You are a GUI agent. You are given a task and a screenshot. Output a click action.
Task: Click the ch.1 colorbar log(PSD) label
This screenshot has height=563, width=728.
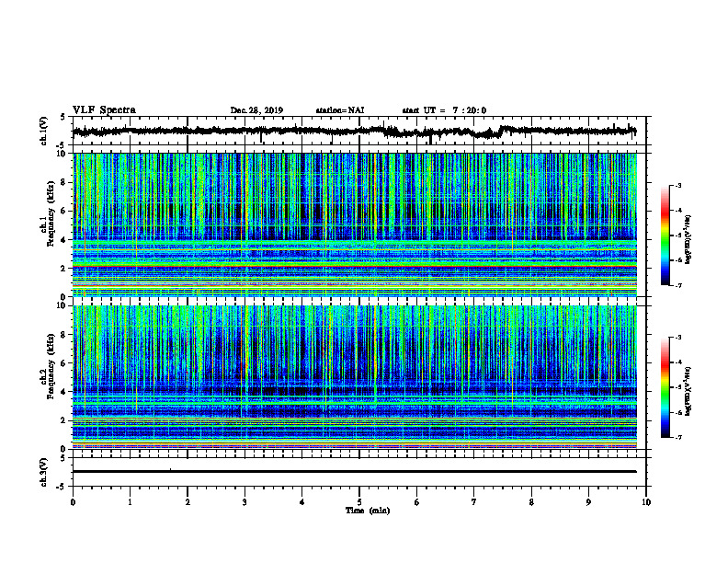click(x=688, y=239)
